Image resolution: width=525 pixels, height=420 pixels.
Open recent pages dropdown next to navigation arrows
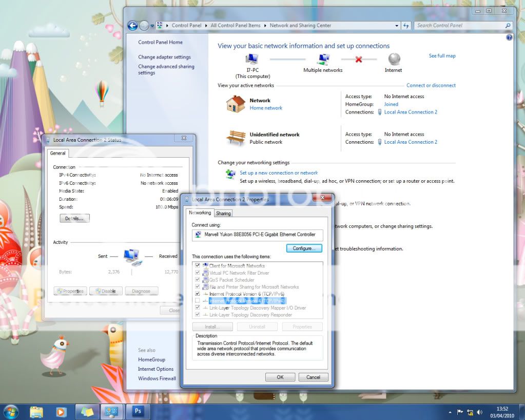[152, 26]
